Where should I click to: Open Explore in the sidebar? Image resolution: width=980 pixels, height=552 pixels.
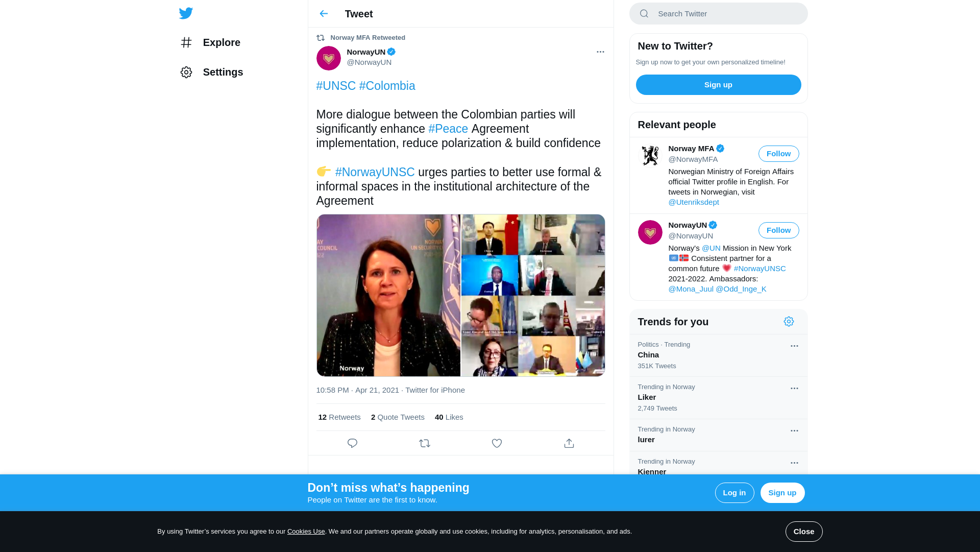tap(221, 42)
